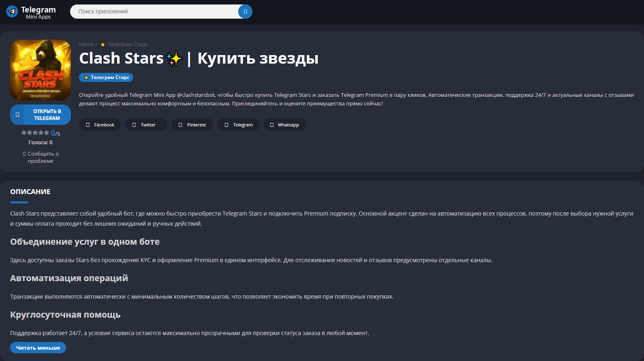The height and width of the screenshot is (361, 644).
Task: Share the app via Telegram
Action: pos(239,125)
